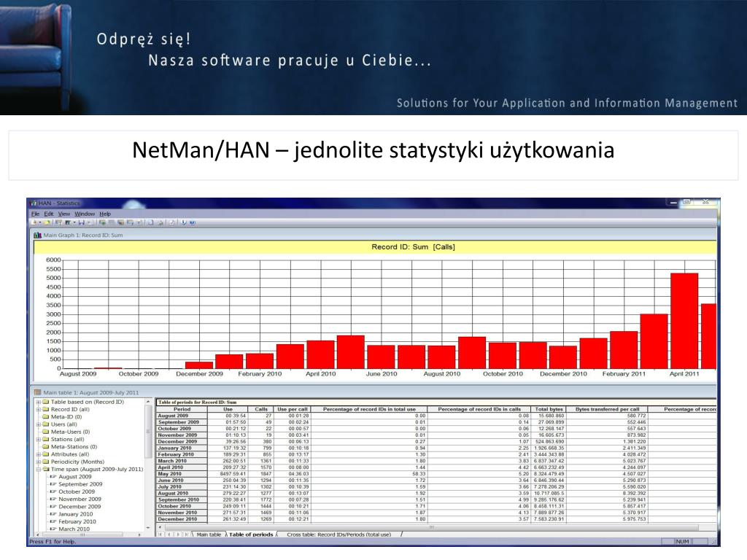Click the Save floppy disk toolbar icon
This screenshot has height=560, width=747.
pos(82,222)
